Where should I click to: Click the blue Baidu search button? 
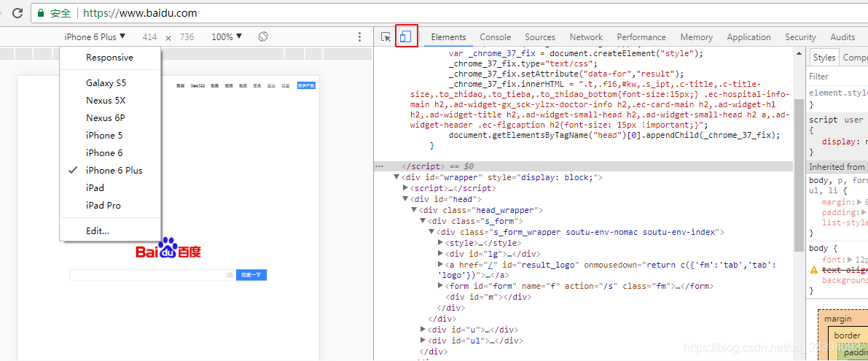point(251,275)
